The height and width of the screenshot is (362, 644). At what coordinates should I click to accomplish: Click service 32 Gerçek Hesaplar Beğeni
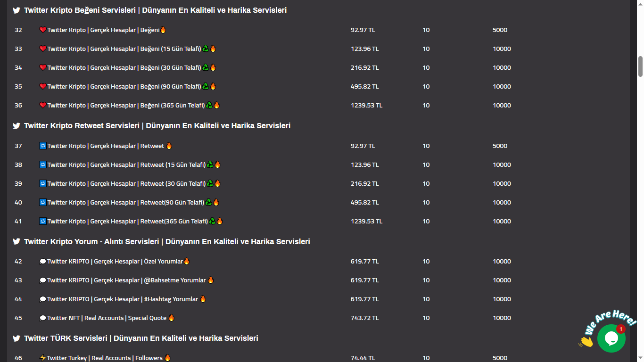[103, 30]
